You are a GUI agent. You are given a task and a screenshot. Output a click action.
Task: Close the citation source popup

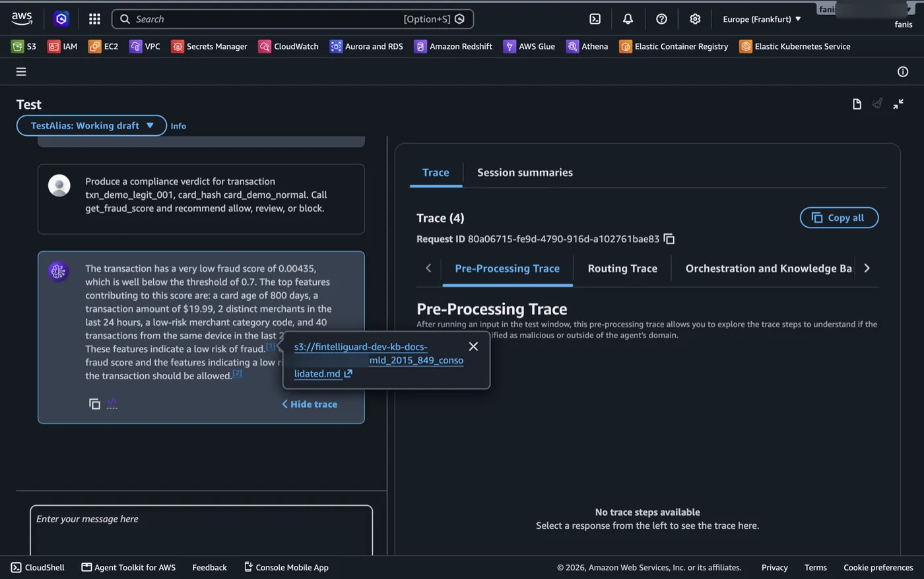[473, 346]
